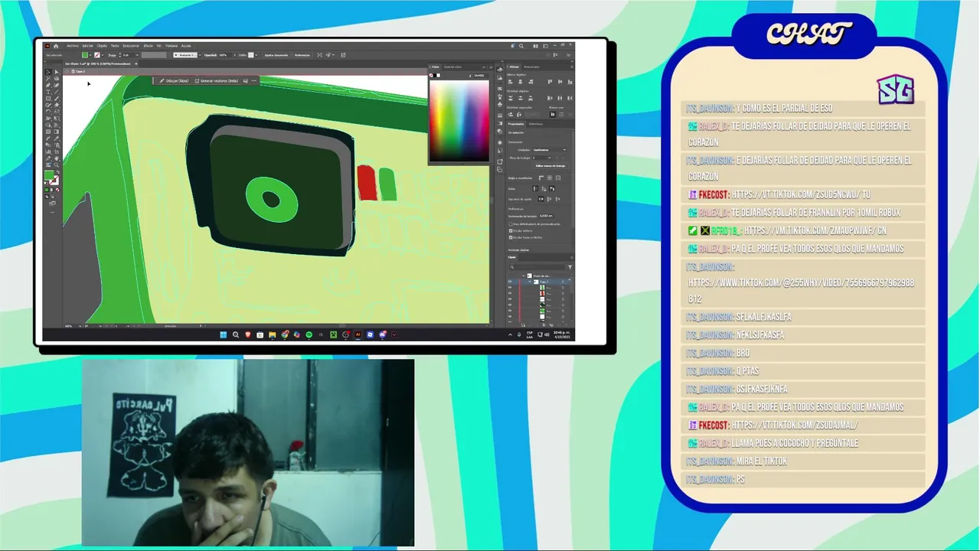The image size is (980, 551).
Task: Open Spotify from the taskbar
Action: [309, 334]
